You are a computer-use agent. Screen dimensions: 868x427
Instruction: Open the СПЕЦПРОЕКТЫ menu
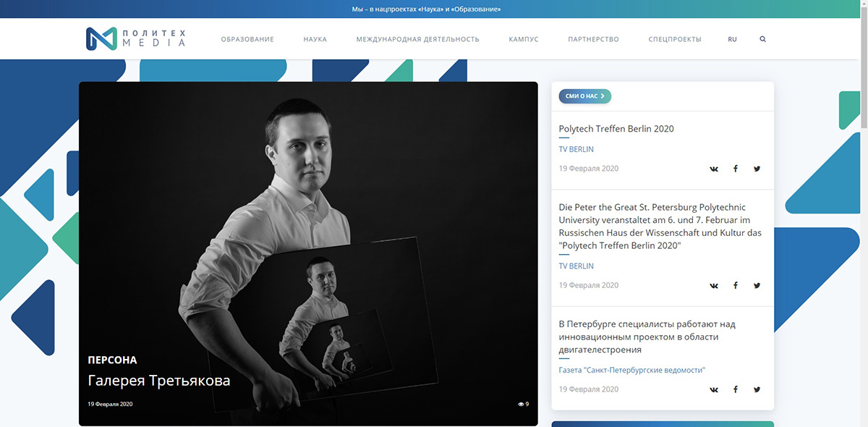click(x=675, y=39)
